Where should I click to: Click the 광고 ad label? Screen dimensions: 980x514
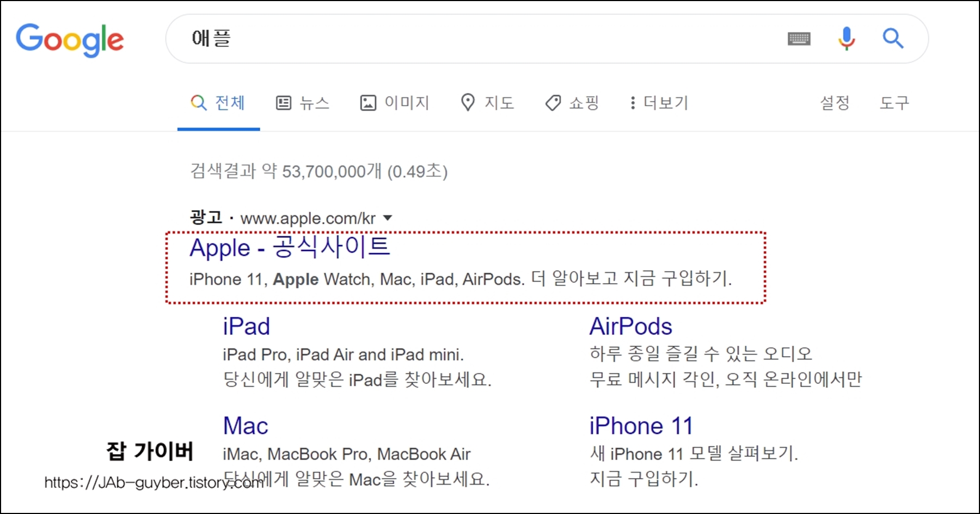point(206,218)
